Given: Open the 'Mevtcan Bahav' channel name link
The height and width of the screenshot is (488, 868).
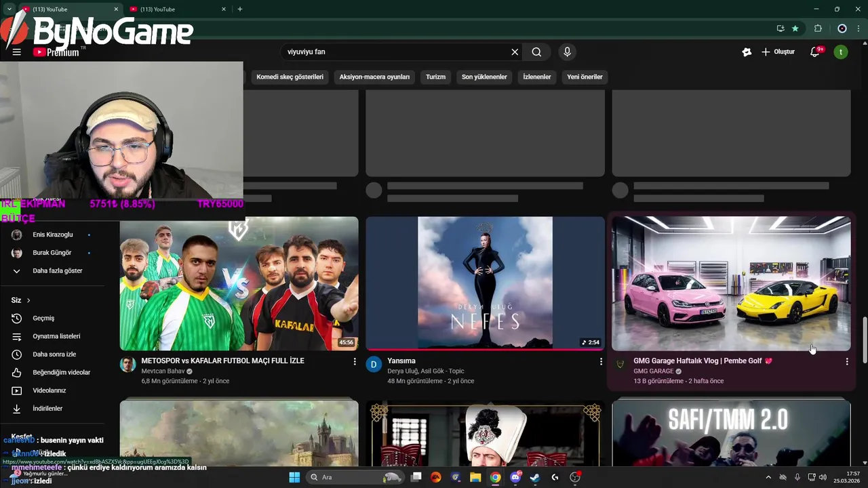Looking at the screenshot, I should pyautogui.click(x=163, y=371).
